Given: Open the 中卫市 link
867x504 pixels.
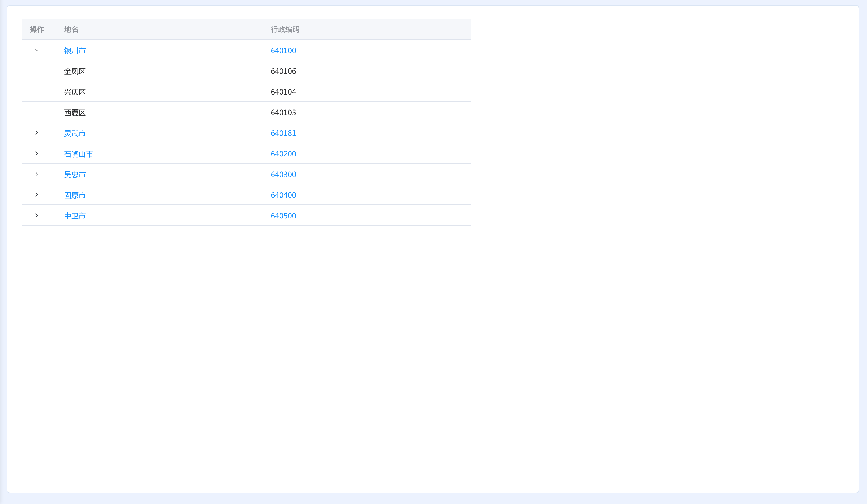Looking at the screenshot, I should (75, 216).
